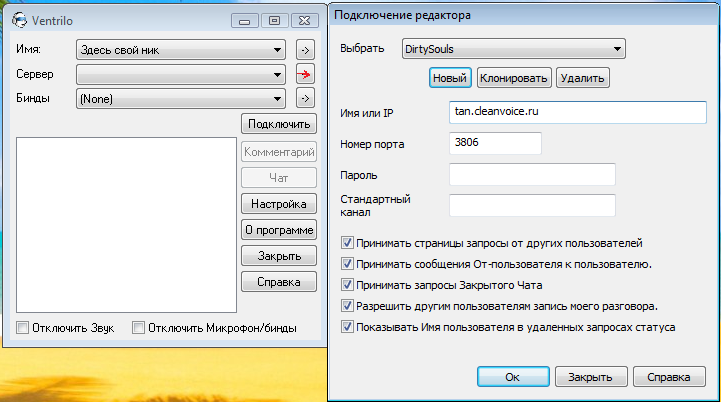Screen dimensions: 721x402
Task: Open Справка in the Подключение редактора dialog
Action: pyautogui.click(x=669, y=377)
